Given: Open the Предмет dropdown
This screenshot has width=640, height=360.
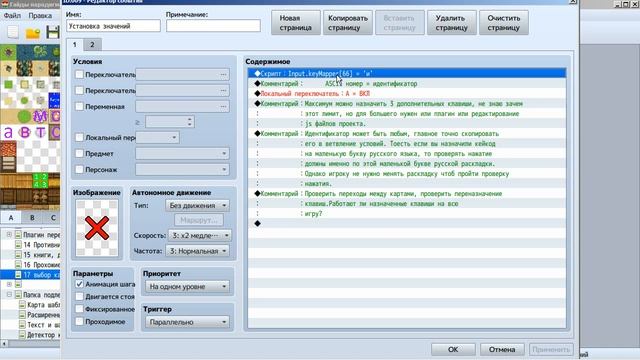Looking at the screenshot, I should click(x=182, y=153).
